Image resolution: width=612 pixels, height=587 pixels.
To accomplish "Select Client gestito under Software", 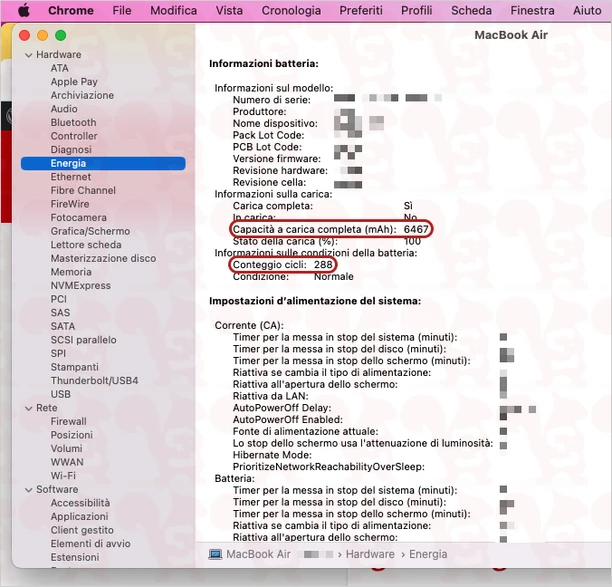I will [x=82, y=530].
